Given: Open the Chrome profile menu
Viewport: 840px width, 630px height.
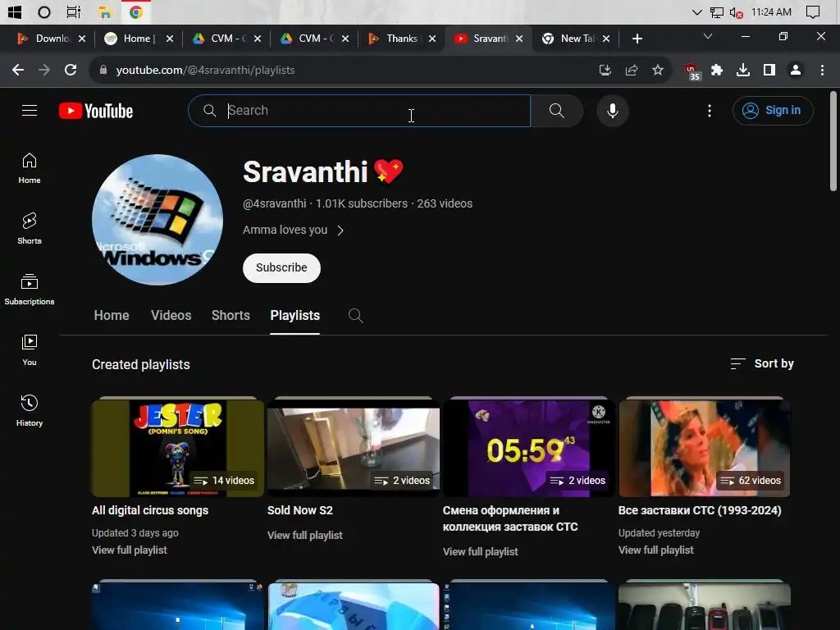Looking at the screenshot, I should tap(796, 71).
